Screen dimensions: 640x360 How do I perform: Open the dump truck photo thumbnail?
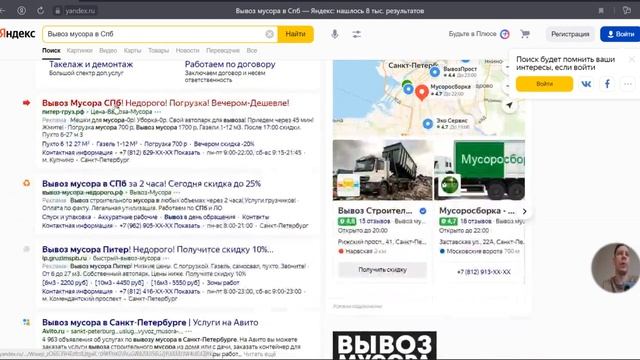[x=382, y=170]
